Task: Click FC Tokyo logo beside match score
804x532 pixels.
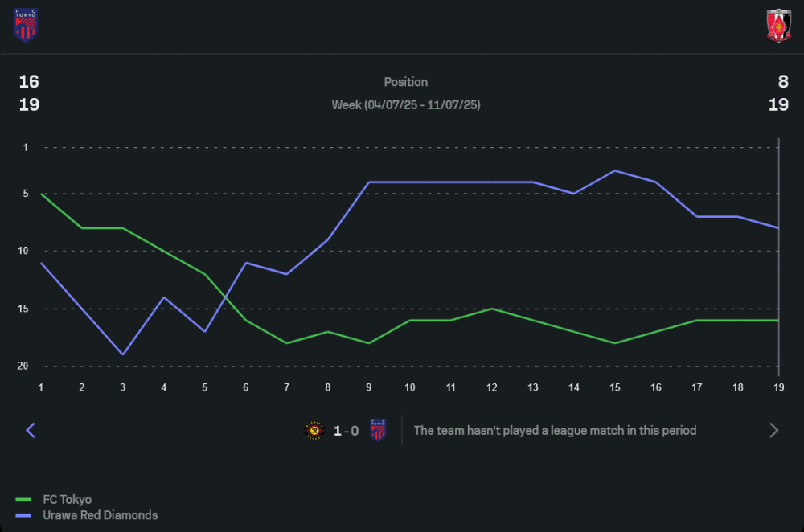Action: pos(378,431)
